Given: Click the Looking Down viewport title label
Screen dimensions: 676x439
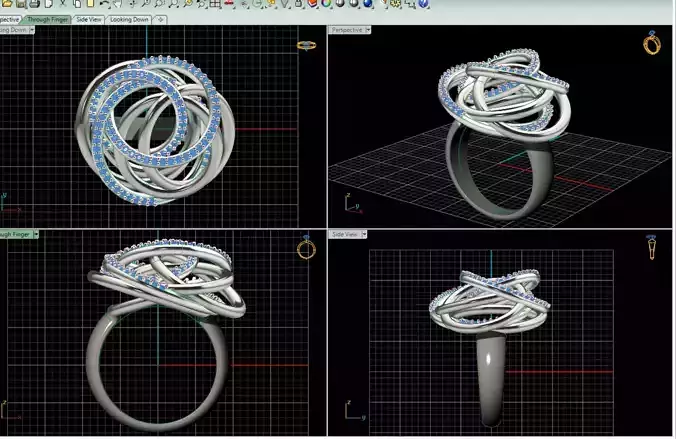Looking at the screenshot, I should (x=14, y=30).
